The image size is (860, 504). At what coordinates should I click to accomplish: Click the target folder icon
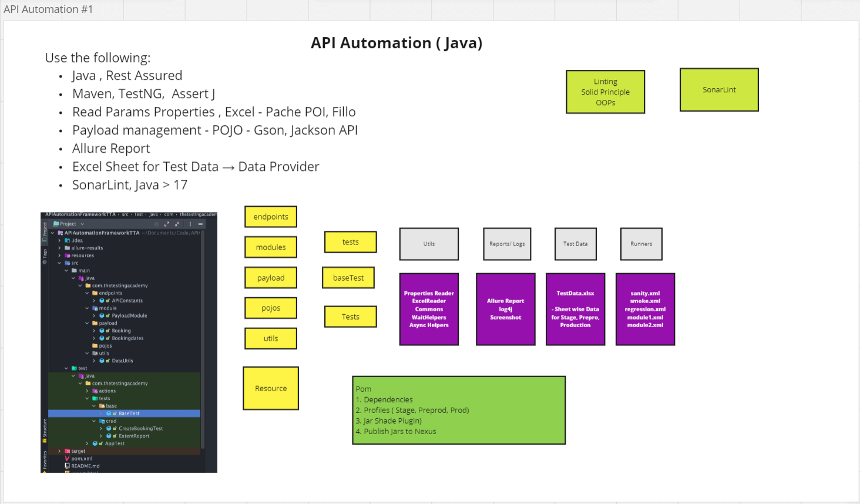click(67, 451)
